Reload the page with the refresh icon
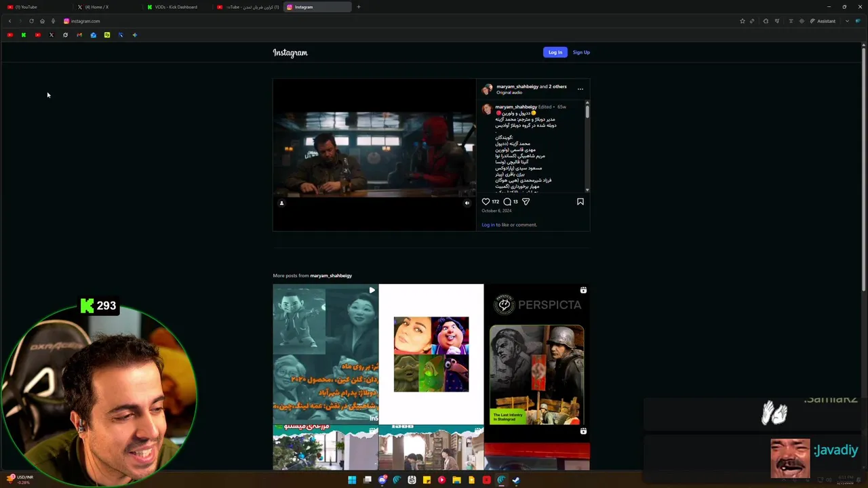This screenshot has width=868, height=488. click(x=31, y=21)
